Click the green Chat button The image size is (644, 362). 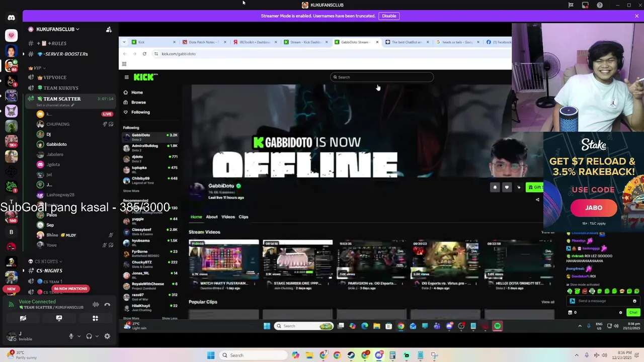(633, 312)
